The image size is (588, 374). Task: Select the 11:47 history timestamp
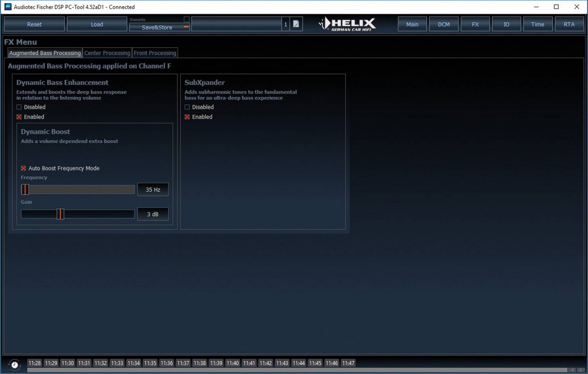pyautogui.click(x=348, y=363)
